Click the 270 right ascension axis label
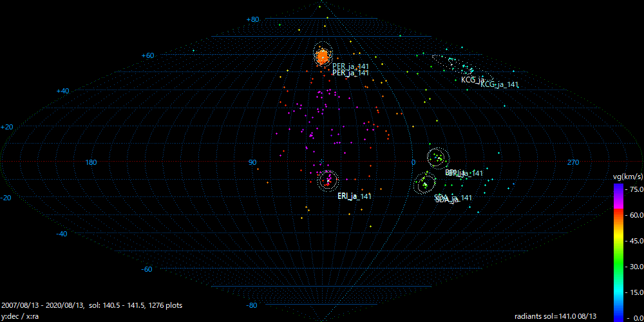This screenshot has width=644, height=322. (x=573, y=162)
